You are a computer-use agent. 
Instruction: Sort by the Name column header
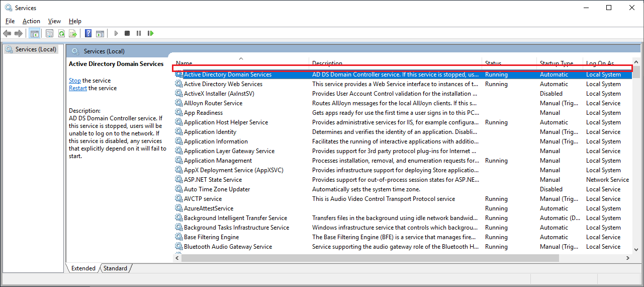pos(241,63)
